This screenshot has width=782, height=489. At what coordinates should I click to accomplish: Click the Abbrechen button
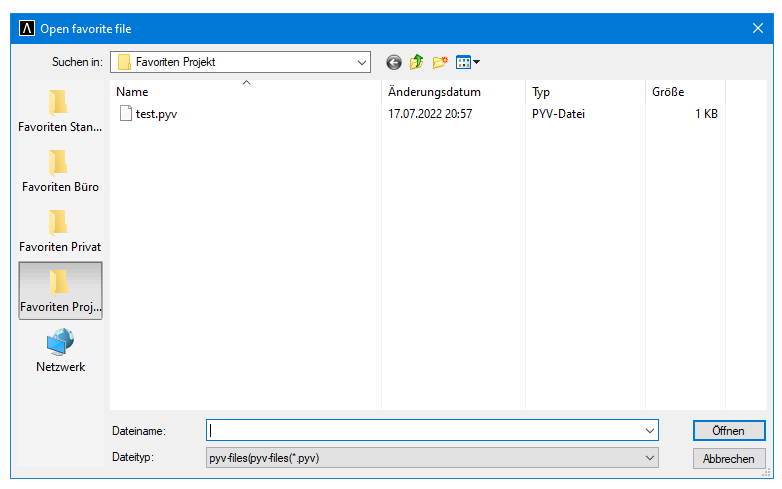729,459
